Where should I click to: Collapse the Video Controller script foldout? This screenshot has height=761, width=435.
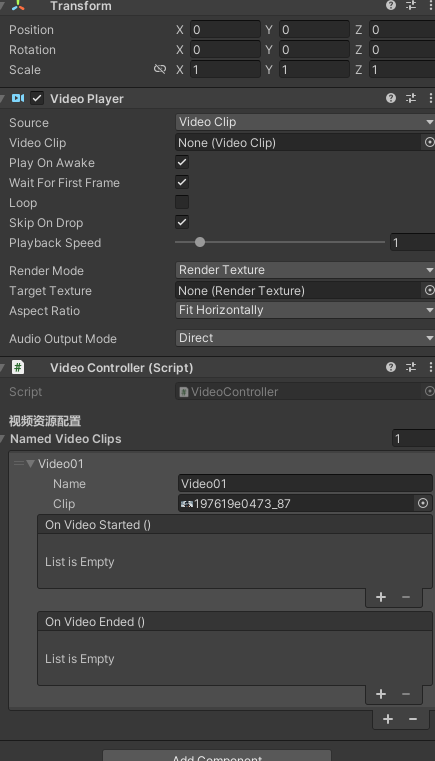[3, 367]
